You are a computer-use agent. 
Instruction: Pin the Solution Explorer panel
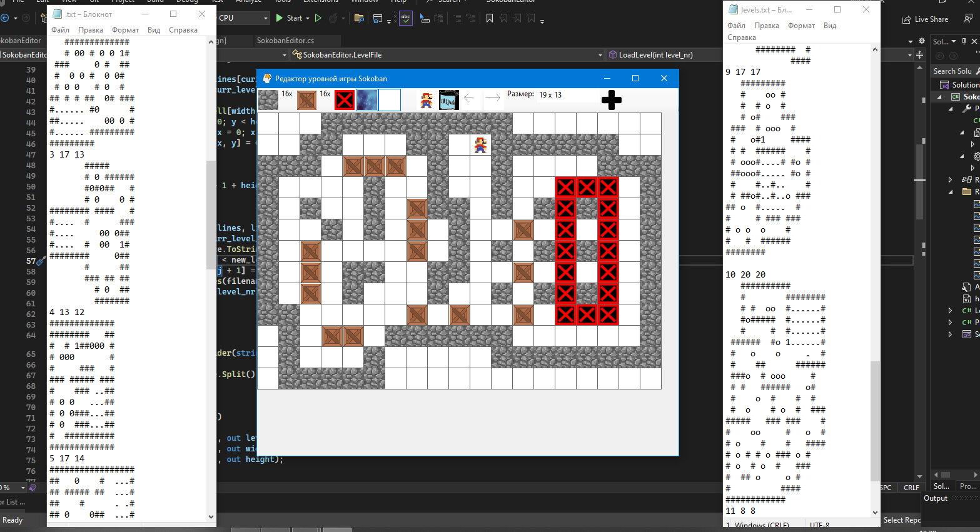pos(964,41)
